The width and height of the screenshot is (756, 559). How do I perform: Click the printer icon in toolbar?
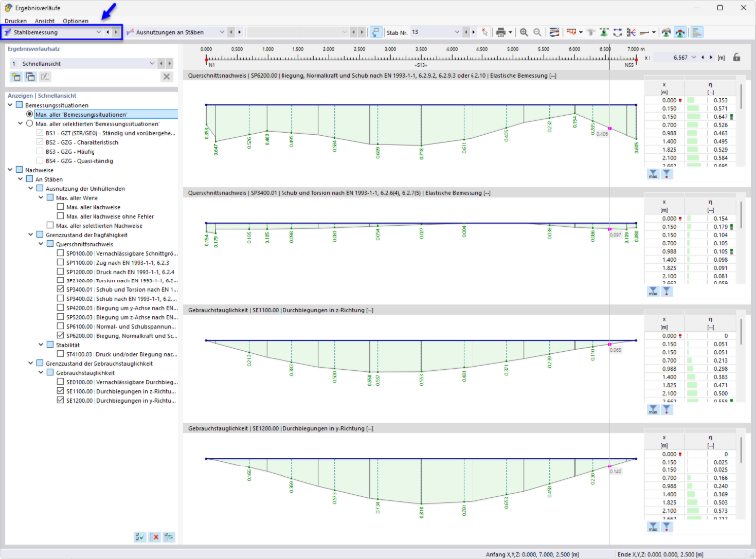501,32
